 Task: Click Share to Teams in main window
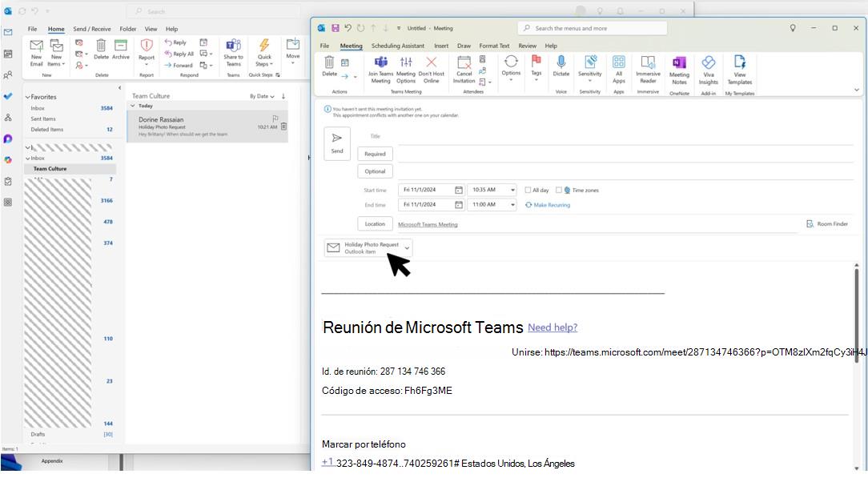(234, 53)
